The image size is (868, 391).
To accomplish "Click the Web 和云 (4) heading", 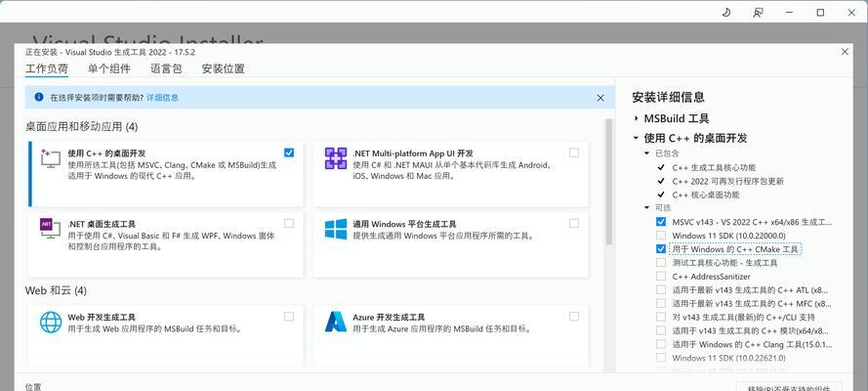I will click(56, 290).
